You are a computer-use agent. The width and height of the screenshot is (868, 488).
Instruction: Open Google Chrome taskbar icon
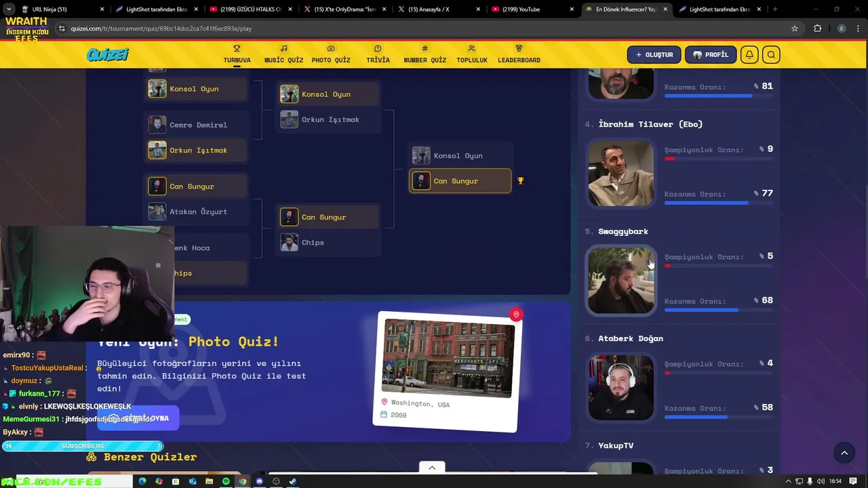(243, 481)
